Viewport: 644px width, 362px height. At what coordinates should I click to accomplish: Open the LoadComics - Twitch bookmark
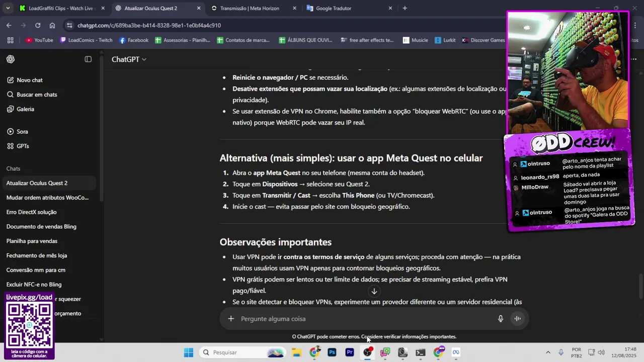tap(86, 40)
